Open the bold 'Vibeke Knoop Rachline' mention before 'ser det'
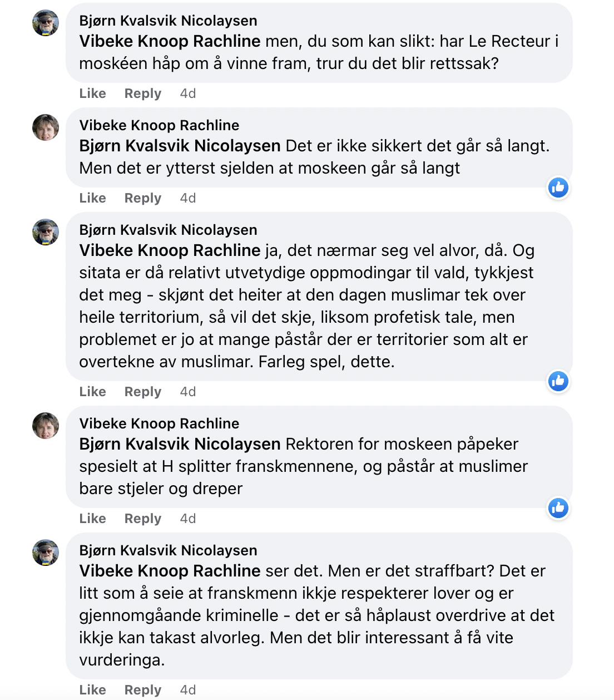 (x=170, y=571)
